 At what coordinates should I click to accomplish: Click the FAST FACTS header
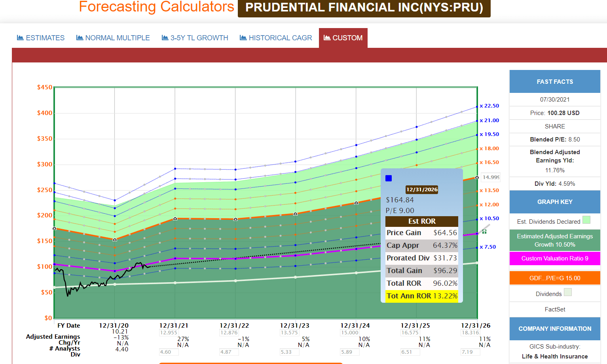tap(555, 81)
